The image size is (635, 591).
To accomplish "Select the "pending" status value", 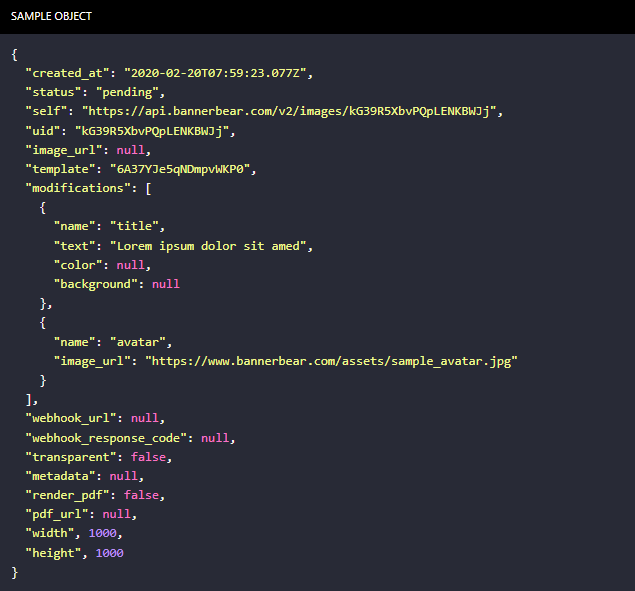I will 119,92.
